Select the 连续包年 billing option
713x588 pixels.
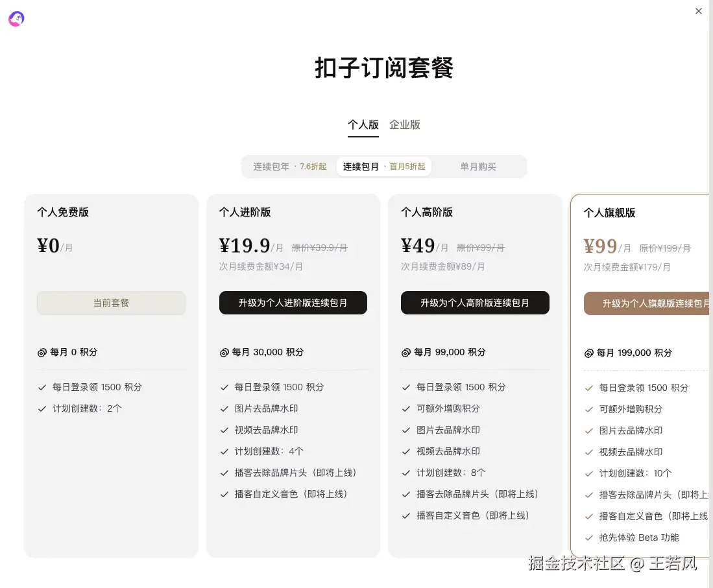pyautogui.click(x=289, y=167)
